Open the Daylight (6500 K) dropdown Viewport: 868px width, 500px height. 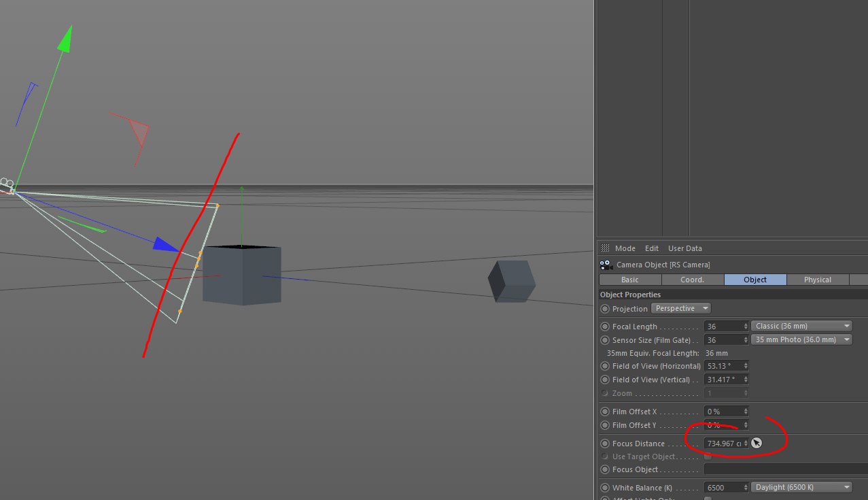click(801, 487)
